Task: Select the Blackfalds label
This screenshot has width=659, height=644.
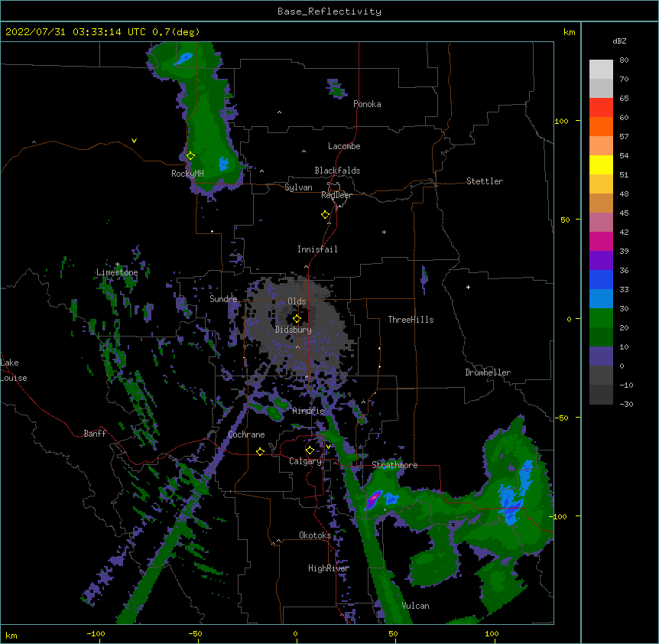Action: [337, 171]
